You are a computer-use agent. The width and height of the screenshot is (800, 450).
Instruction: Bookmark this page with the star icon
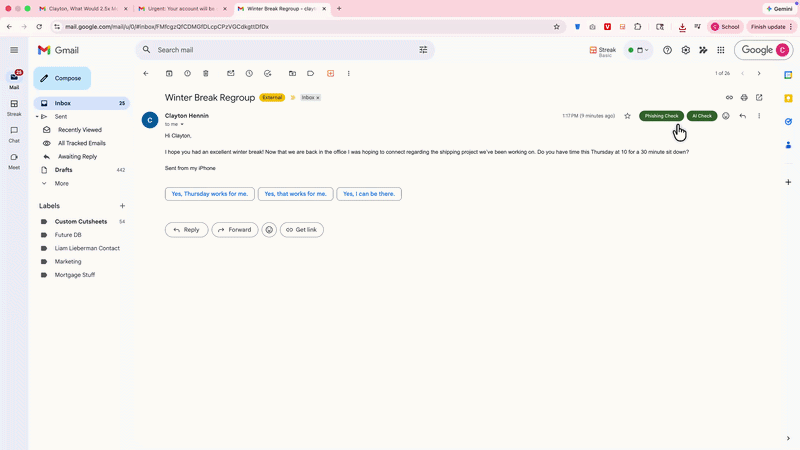(557, 27)
